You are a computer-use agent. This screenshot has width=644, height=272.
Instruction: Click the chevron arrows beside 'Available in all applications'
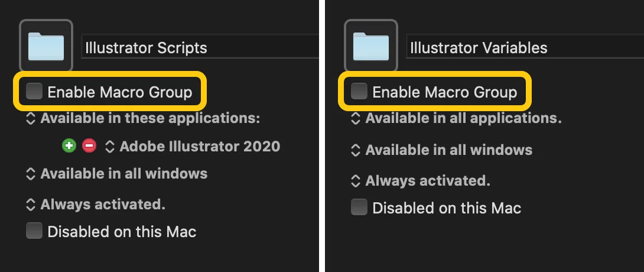click(x=355, y=118)
